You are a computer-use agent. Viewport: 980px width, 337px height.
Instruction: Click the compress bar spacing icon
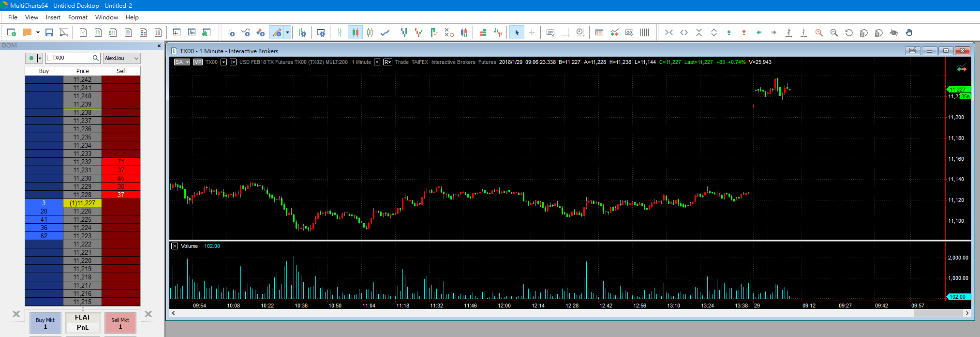tap(669, 32)
